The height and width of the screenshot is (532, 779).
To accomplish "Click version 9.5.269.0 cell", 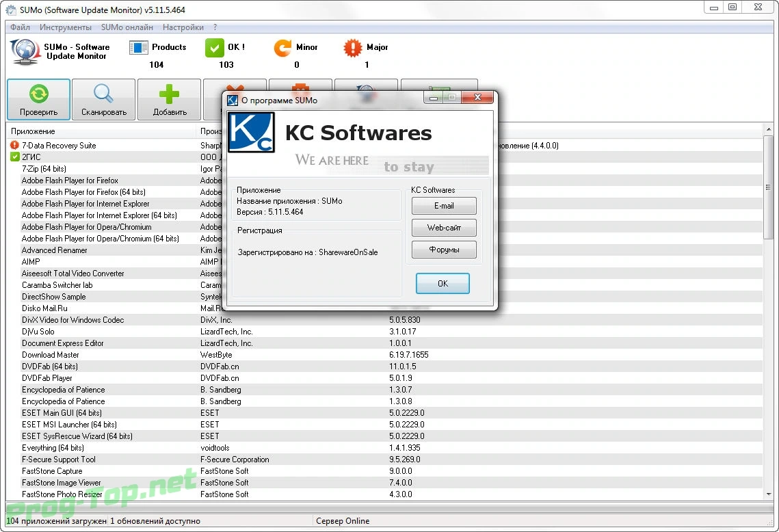I will [x=404, y=460].
